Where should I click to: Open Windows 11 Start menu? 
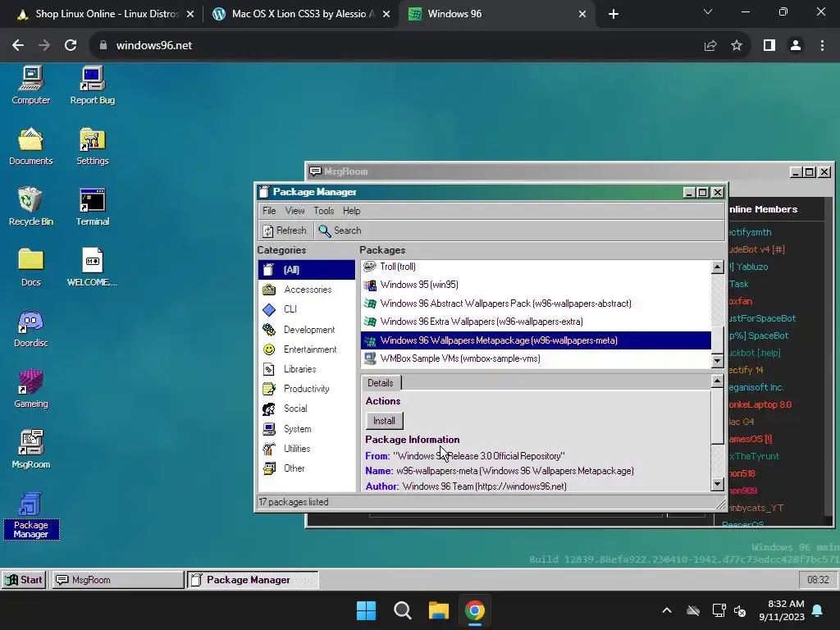(367, 610)
